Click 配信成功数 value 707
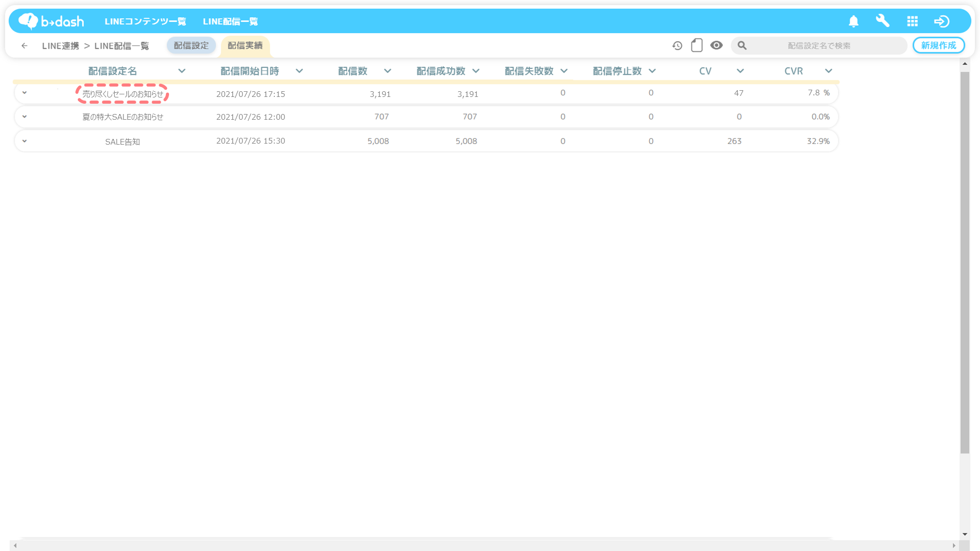The width and height of the screenshot is (980, 551). pos(469,117)
